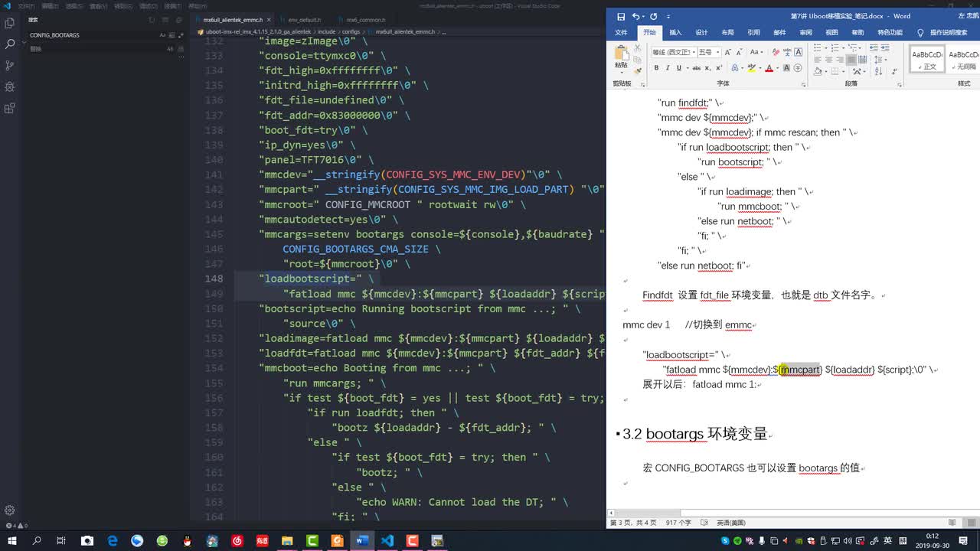Select the 正文 (Normal) style
This screenshot has height=551, width=980.
(x=927, y=58)
